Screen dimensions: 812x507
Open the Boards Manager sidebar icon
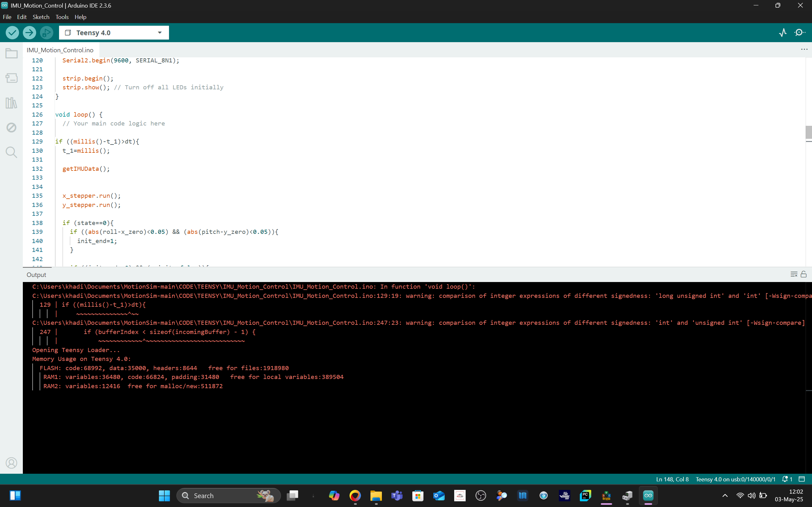pos(11,78)
